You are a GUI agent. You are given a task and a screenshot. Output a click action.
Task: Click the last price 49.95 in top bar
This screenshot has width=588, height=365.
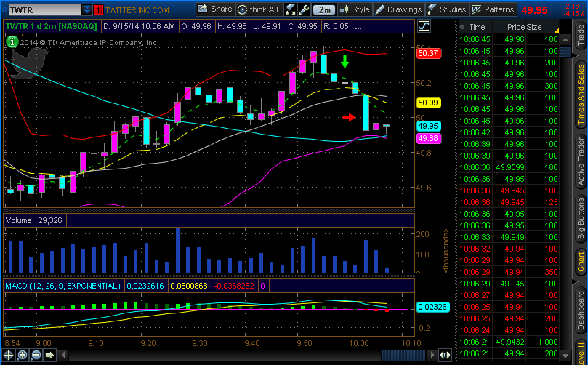point(534,10)
